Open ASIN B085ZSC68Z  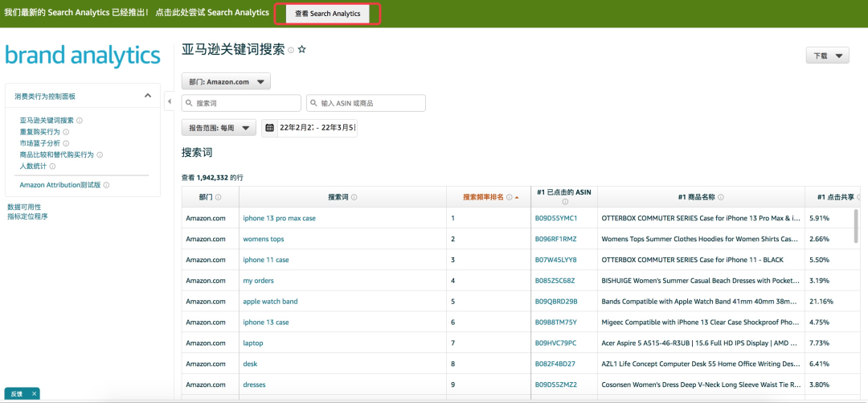pyautogui.click(x=555, y=281)
